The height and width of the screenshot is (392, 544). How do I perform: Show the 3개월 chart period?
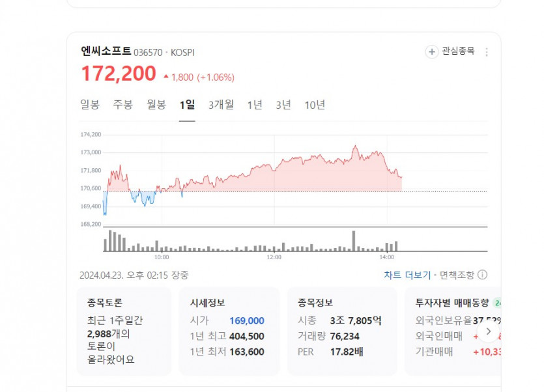click(x=221, y=105)
